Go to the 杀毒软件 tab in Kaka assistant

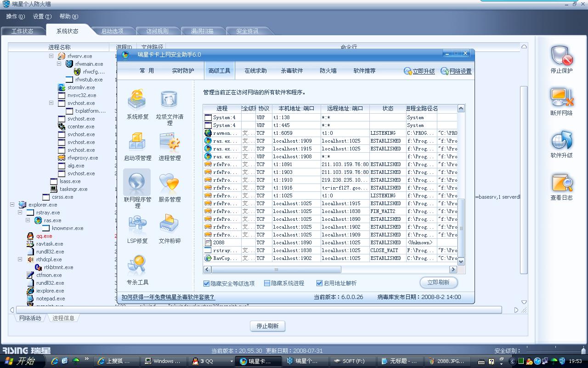tap(292, 71)
